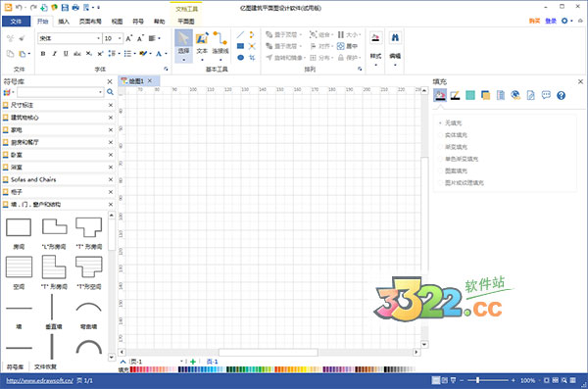Increase font size with larger A icon
This screenshot has height=389, width=588.
click(x=128, y=38)
